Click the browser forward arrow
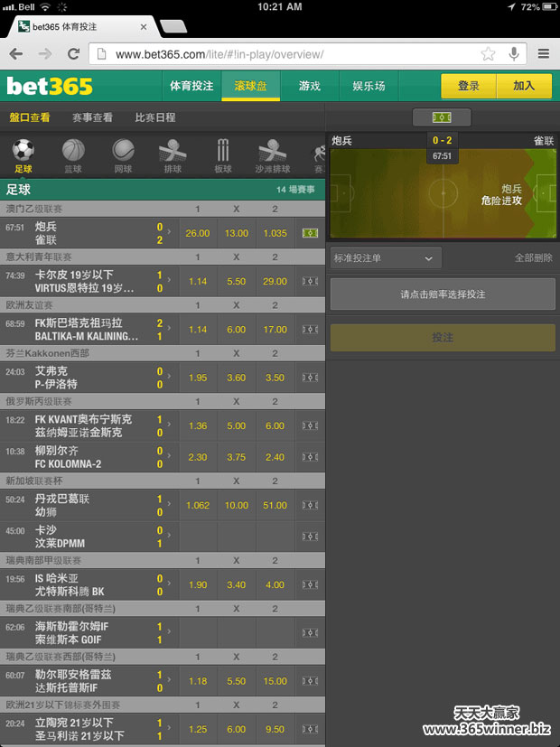This screenshot has width=560, height=747. pyautogui.click(x=45, y=54)
